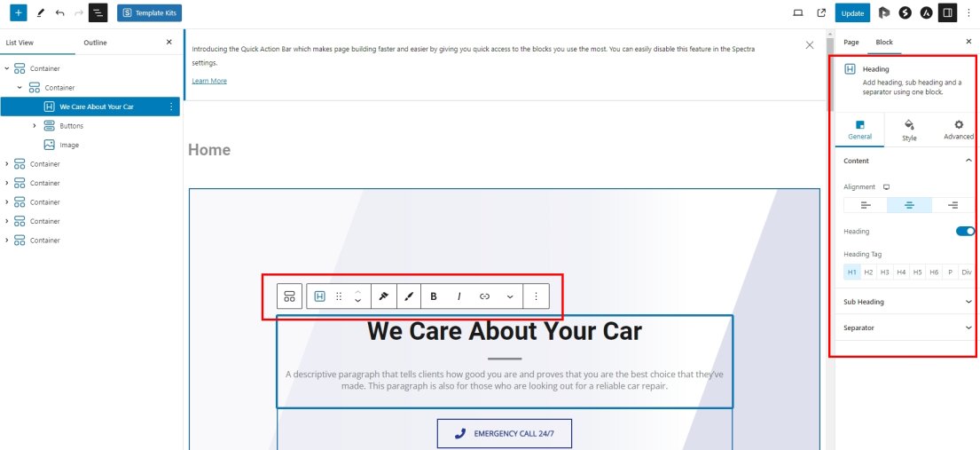This screenshot has width=980, height=450.
Task: Open more formatting dropdown in toolbar
Action: 510,296
